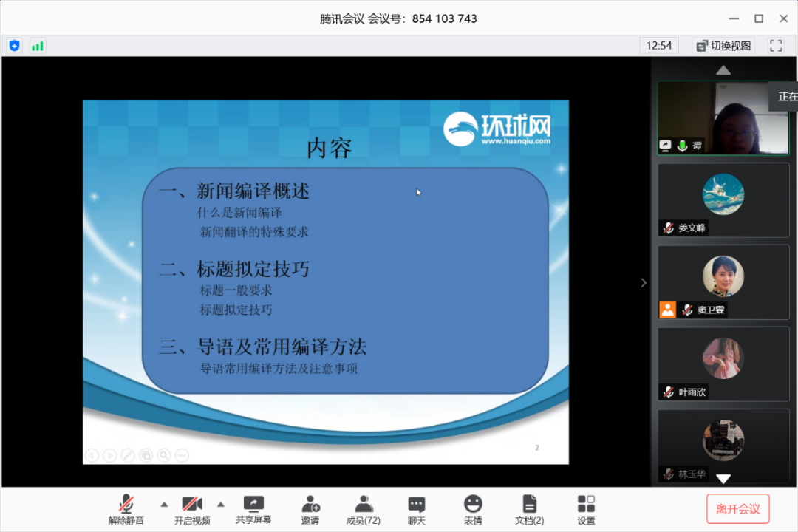Open the 邀请 invite icon
This screenshot has width=798, height=532.
click(310, 504)
